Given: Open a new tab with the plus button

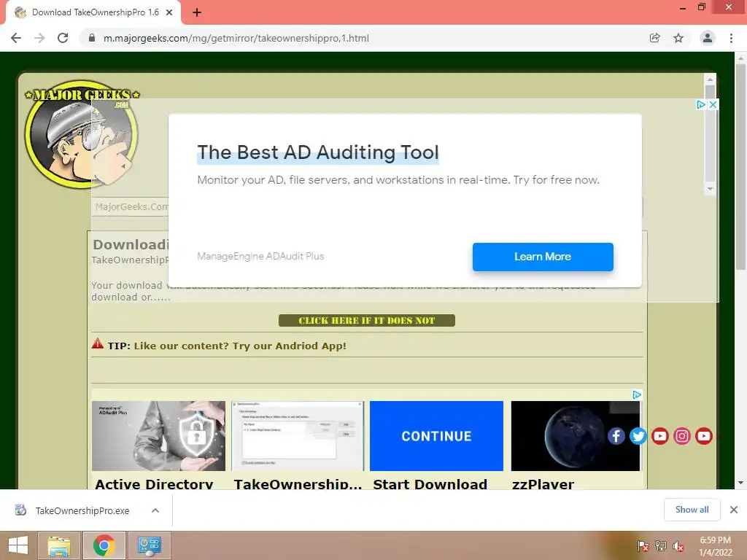Looking at the screenshot, I should pos(197,12).
